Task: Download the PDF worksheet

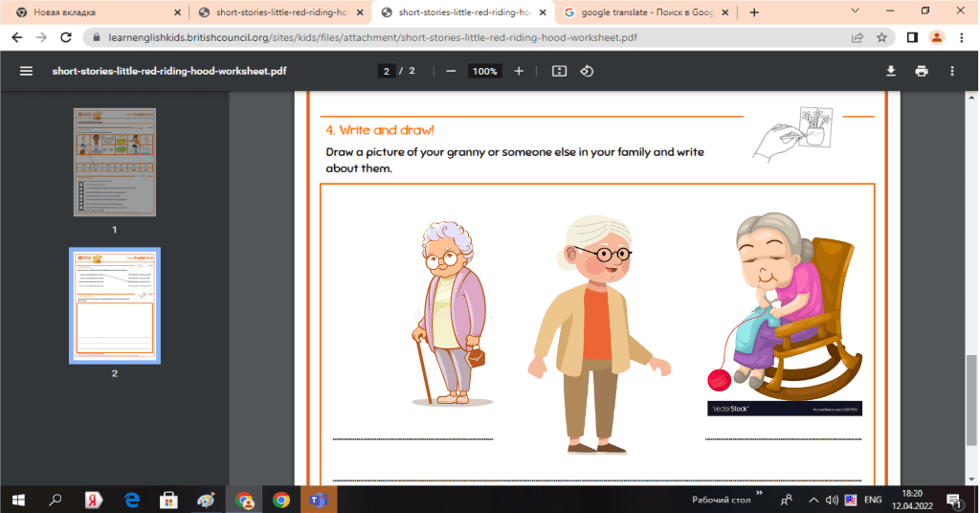Action: pyautogui.click(x=891, y=72)
